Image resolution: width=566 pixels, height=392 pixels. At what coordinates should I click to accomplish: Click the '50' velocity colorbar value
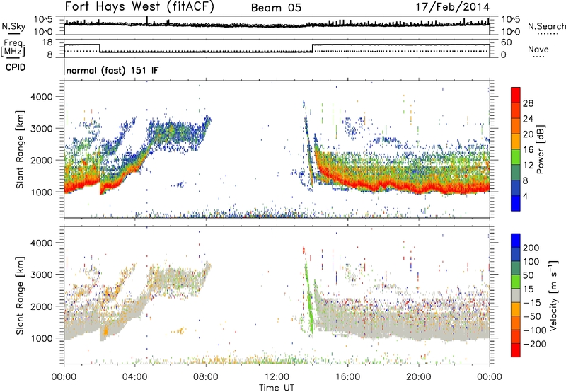tap(528, 275)
